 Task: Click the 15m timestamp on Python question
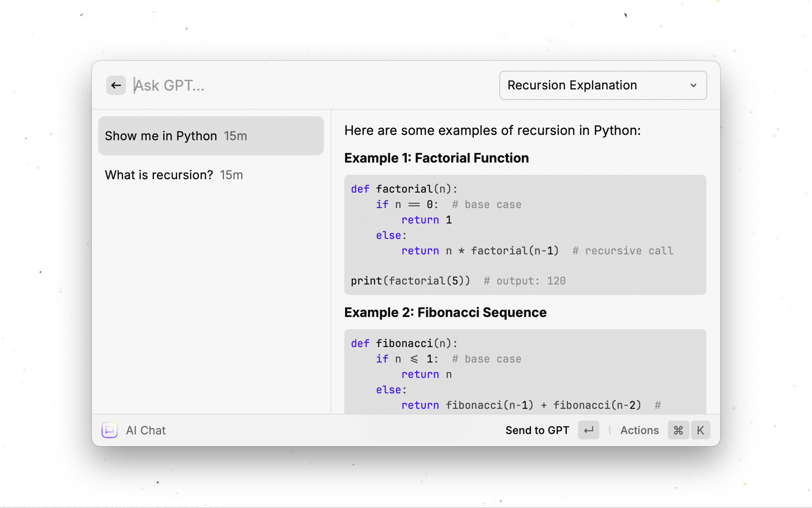click(235, 136)
